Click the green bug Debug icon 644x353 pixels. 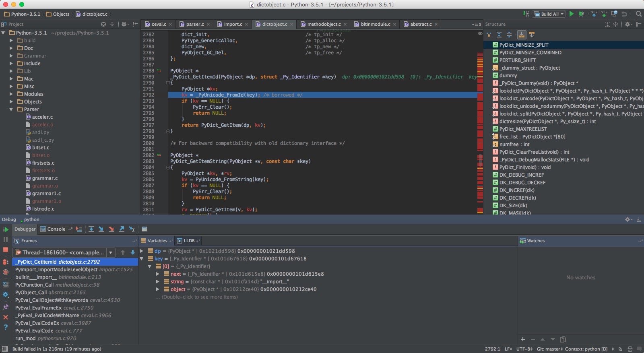pyautogui.click(x=581, y=14)
